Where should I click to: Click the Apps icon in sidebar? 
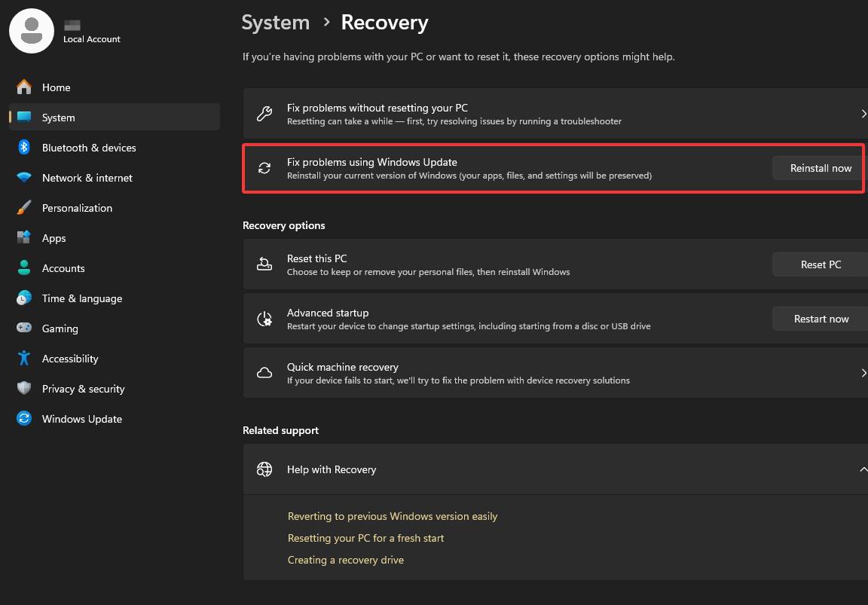(24, 238)
